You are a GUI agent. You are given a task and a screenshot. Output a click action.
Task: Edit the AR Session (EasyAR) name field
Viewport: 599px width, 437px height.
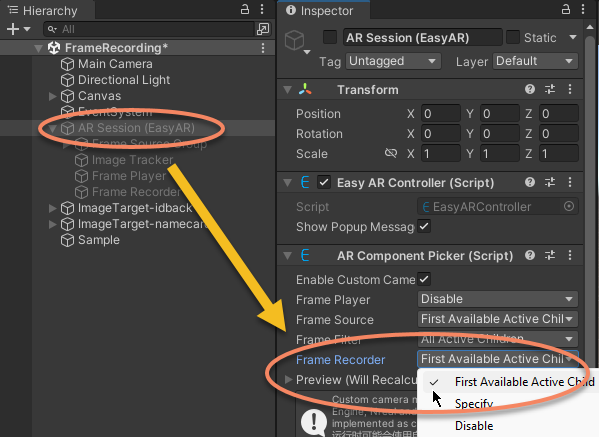423,37
